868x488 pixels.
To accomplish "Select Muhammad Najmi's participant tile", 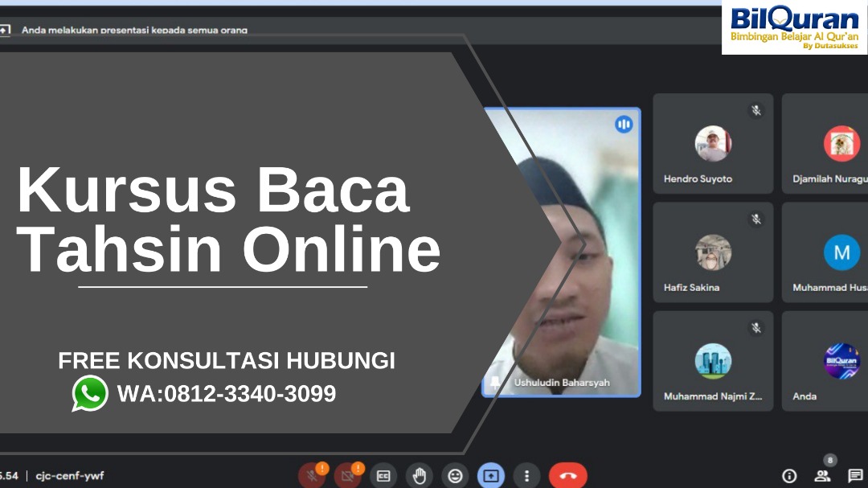I will point(713,361).
